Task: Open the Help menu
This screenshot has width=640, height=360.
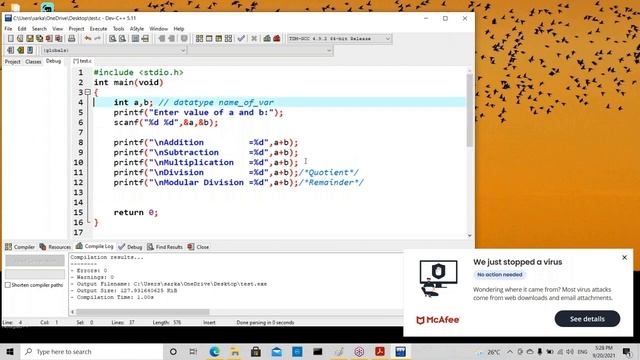Action: pos(179,29)
